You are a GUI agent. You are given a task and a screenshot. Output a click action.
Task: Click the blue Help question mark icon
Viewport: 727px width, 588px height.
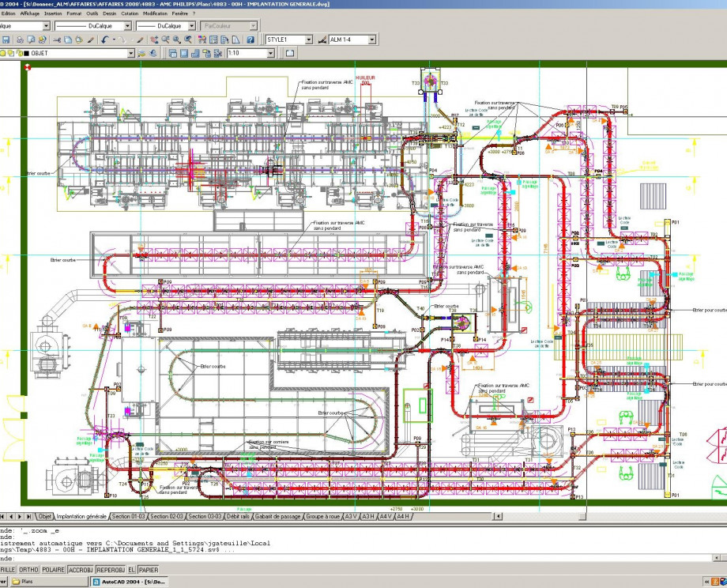click(250, 40)
